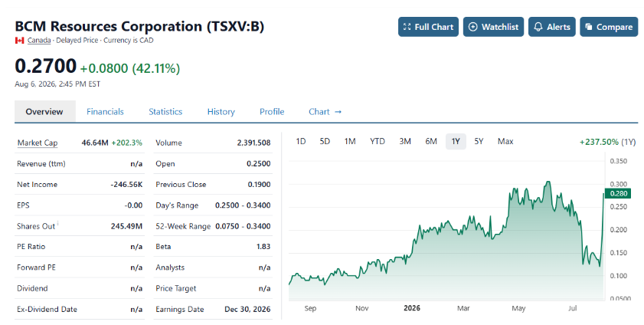Click the 0.280 price marker on chart

[618, 193]
